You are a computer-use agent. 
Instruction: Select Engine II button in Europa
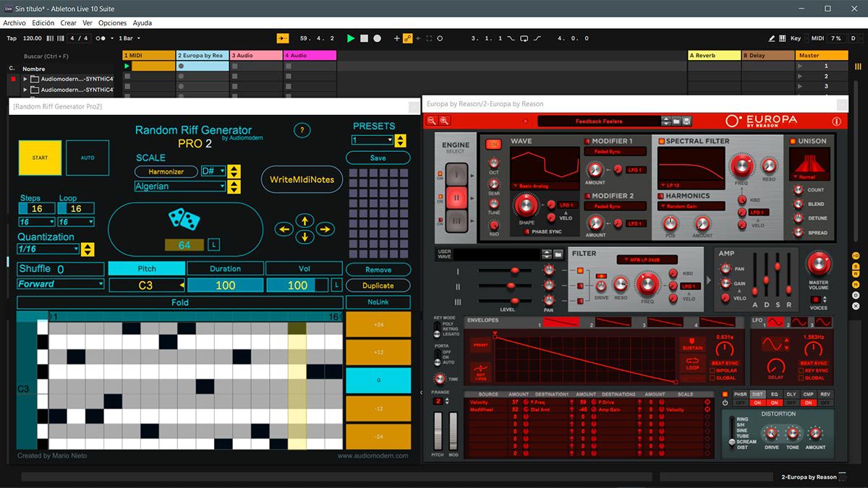coord(456,196)
